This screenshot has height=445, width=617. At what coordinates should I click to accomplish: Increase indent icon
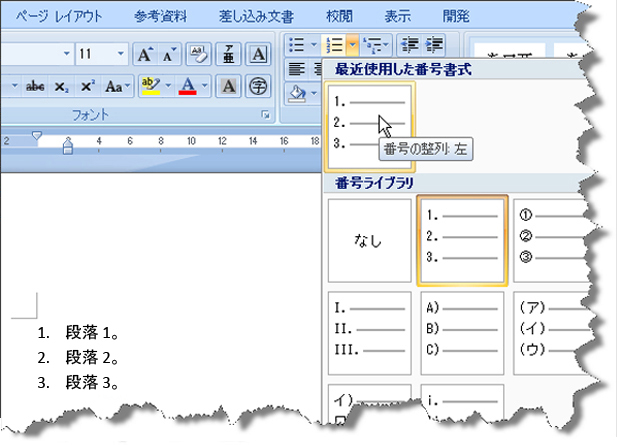[434, 45]
